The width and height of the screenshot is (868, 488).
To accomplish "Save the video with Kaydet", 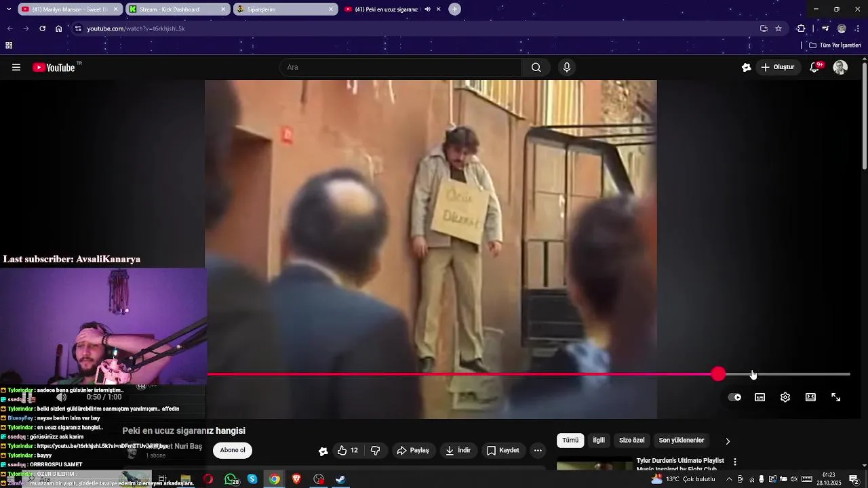I will pos(503,450).
